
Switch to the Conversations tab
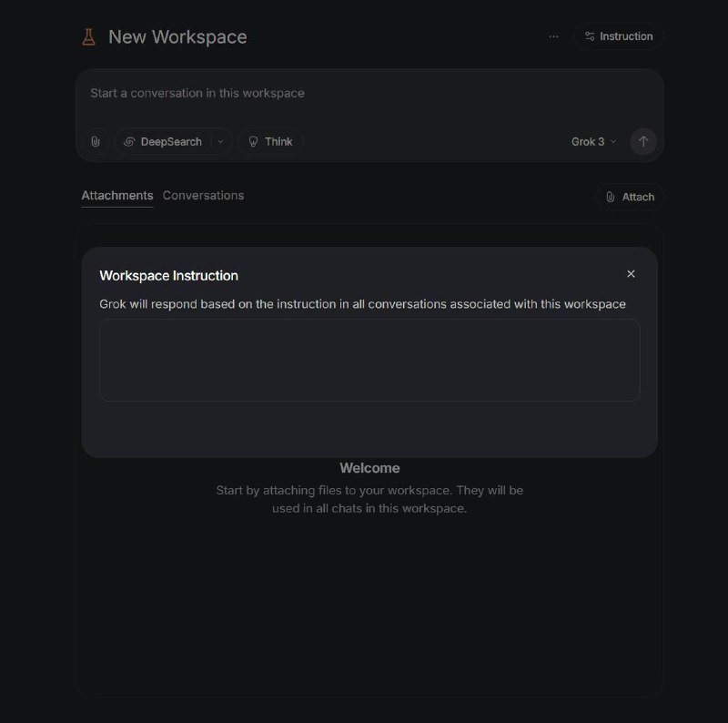click(203, 196)
